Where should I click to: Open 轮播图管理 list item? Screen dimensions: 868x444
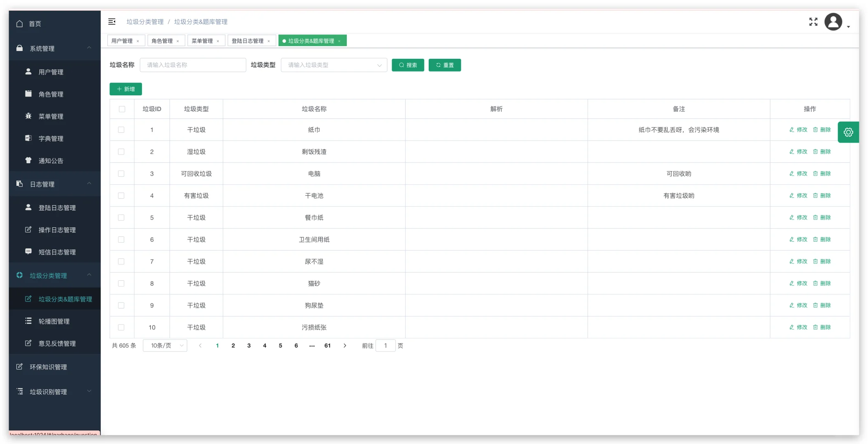54,321
